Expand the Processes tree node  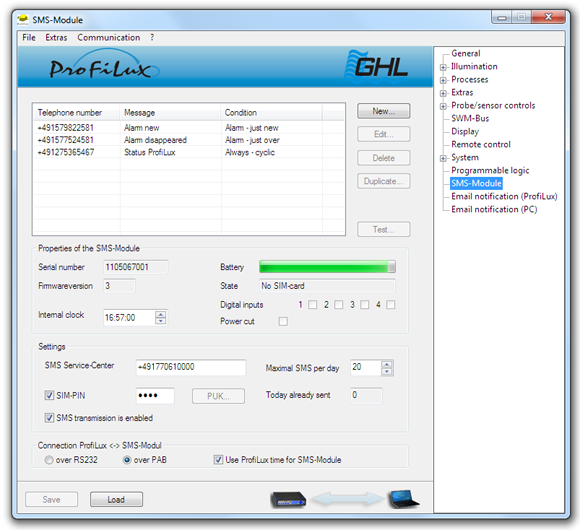(x=443, y=80)
